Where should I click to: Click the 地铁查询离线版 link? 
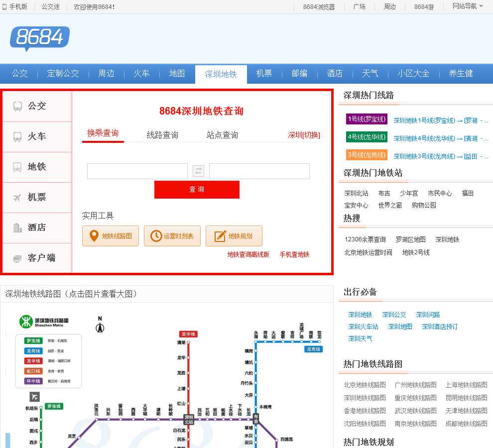click(248, 254)
